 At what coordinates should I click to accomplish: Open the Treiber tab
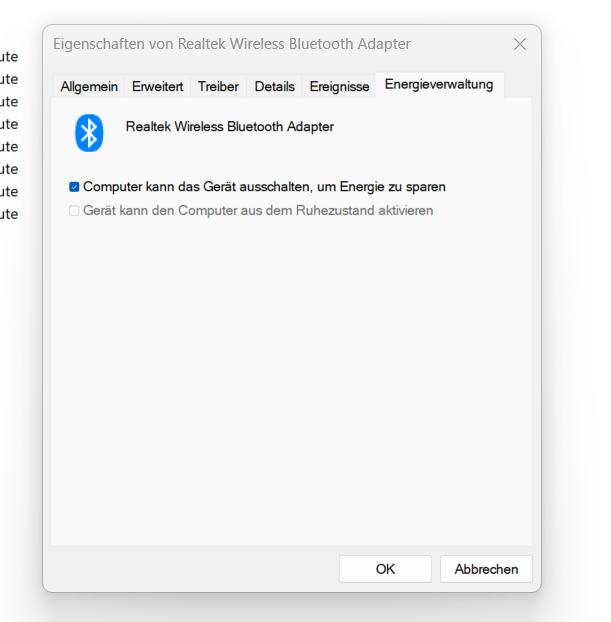(218, 86)
